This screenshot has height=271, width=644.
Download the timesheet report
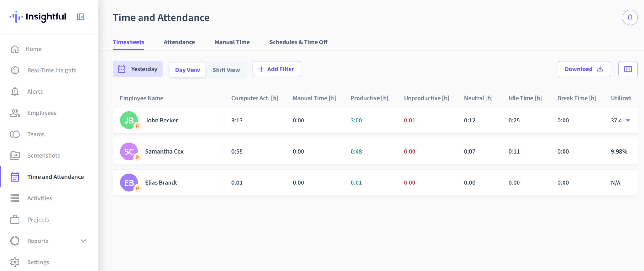(584, 69)
